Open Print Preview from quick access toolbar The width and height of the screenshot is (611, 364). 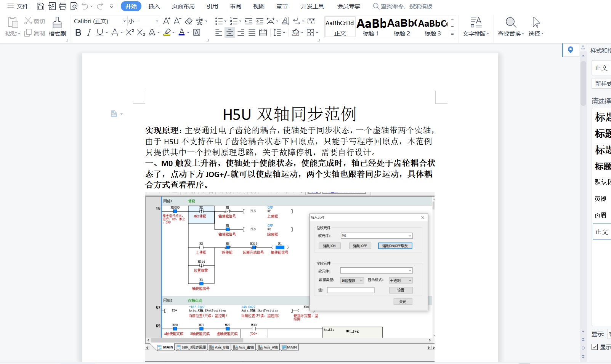click(x=74, y=6)
